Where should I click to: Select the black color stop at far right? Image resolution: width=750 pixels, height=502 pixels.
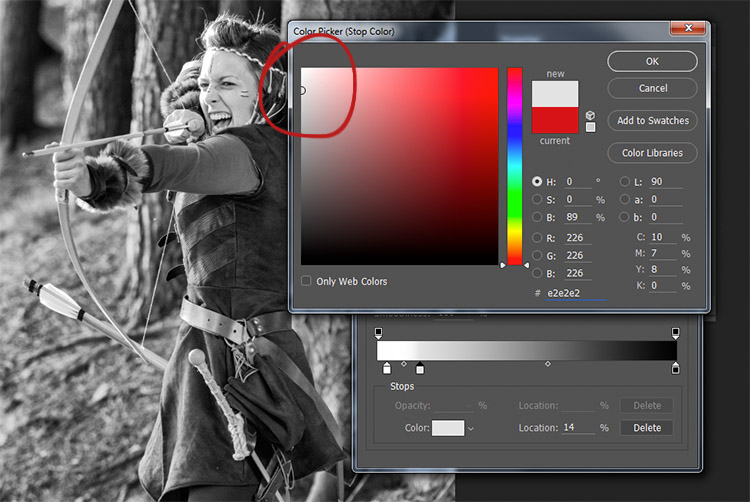tap(675, 368)
